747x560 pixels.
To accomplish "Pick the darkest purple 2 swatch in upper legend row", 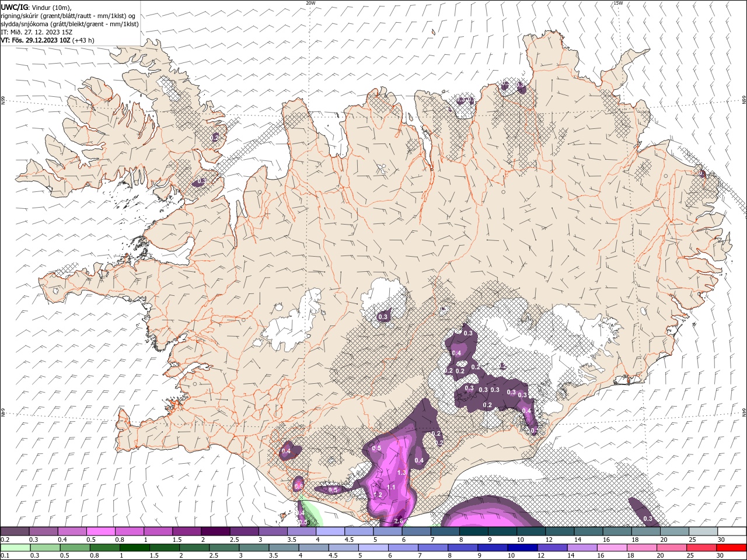I will point(215,531).
